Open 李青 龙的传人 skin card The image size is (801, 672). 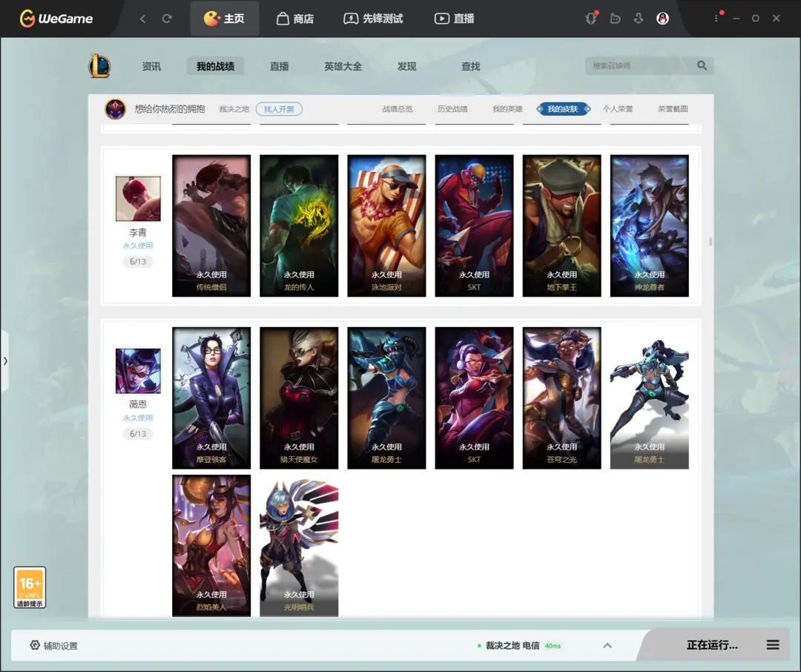click(299, 225)
